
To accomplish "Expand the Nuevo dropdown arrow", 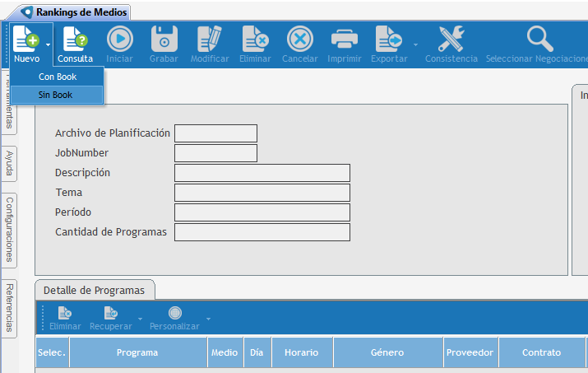I will (49, 44).
